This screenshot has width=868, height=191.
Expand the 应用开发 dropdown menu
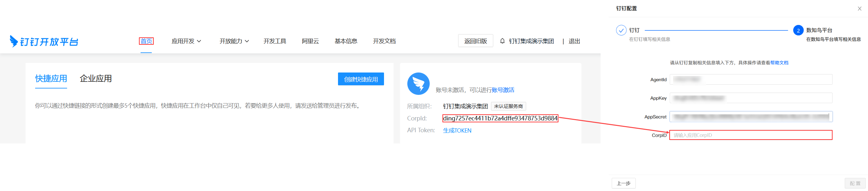(x=186, y=41)
